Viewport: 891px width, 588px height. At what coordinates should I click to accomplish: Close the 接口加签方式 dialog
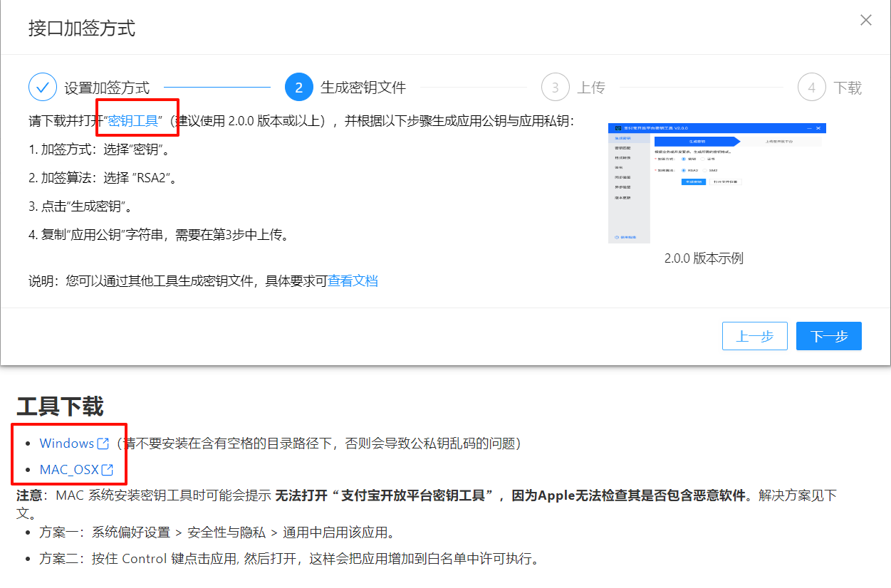pos(865,20)
